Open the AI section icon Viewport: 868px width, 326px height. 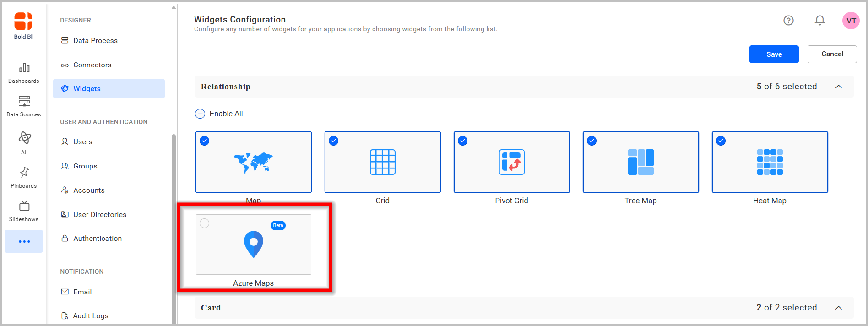click(x=24, y=138)
